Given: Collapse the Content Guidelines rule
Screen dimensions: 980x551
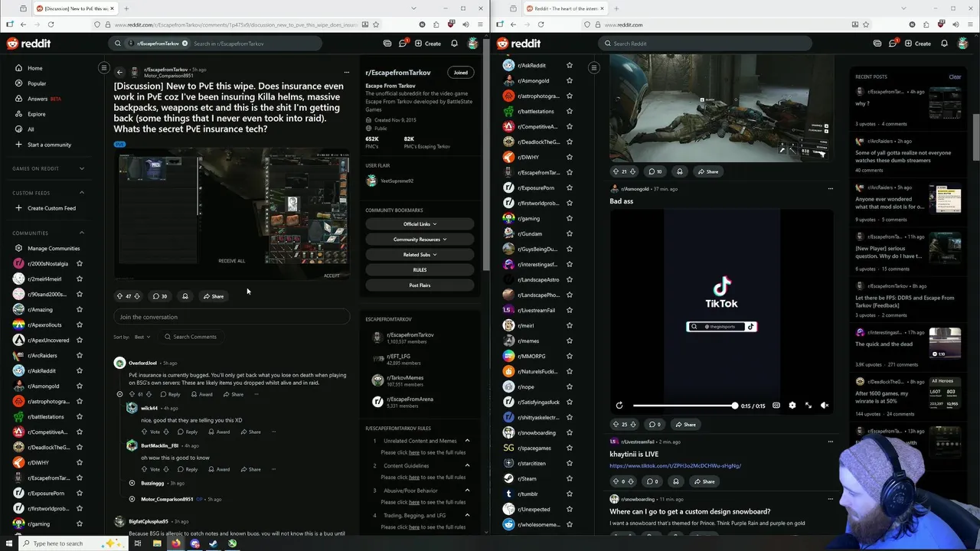Looking at the screenshot, I should pyautogui.click(x=467, y=465).
